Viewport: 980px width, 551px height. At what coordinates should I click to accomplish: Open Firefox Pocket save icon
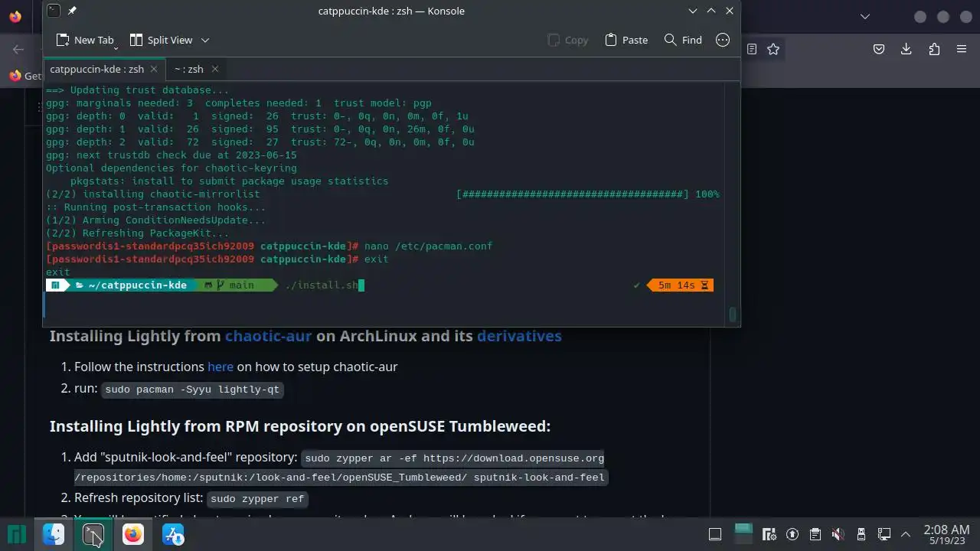click(x=879, y=49)
